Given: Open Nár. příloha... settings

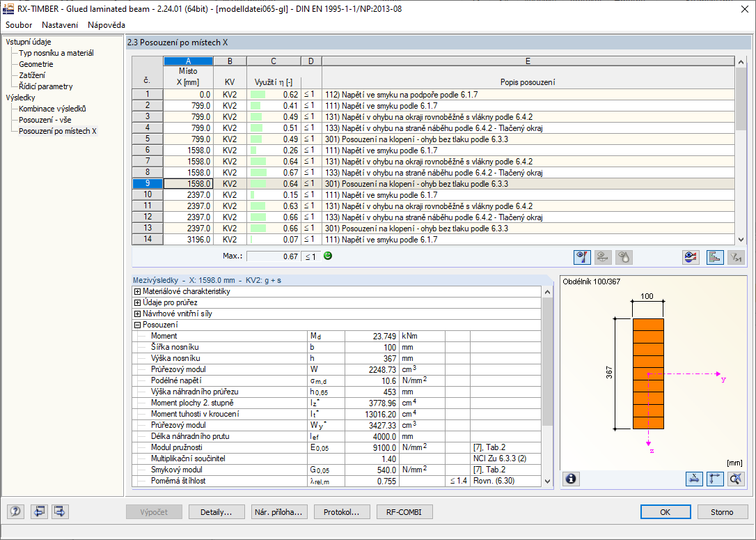Looking at the screenshot, I should pos(278,512).
